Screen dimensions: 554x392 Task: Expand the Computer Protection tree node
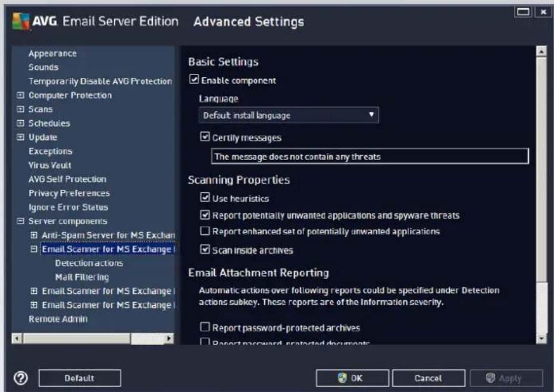[x=20, y=95]
